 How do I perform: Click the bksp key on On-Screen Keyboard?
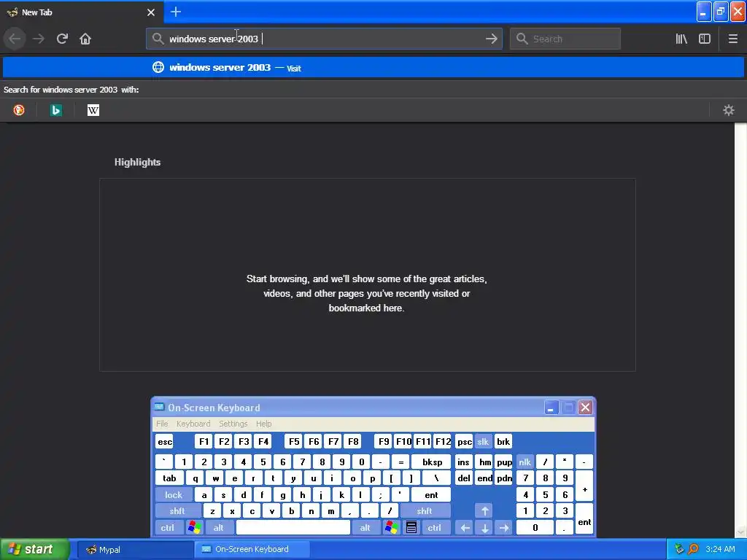(x=431, y=462)
